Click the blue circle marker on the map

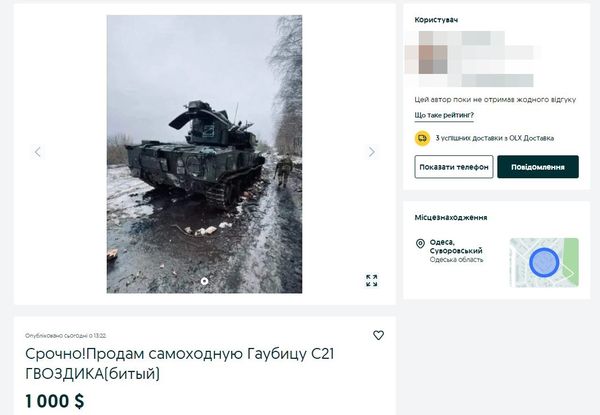(544, 262)
